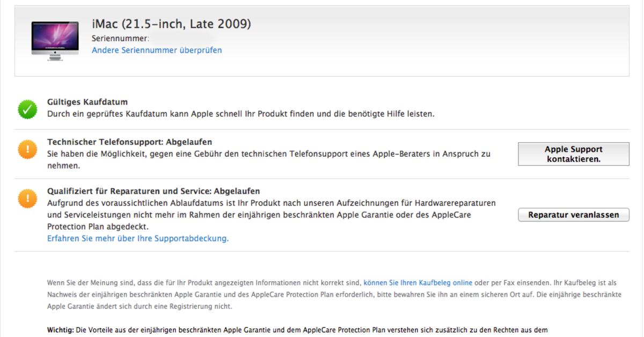Click the 'Reparatur veranlassen' button

pos(573,215)
